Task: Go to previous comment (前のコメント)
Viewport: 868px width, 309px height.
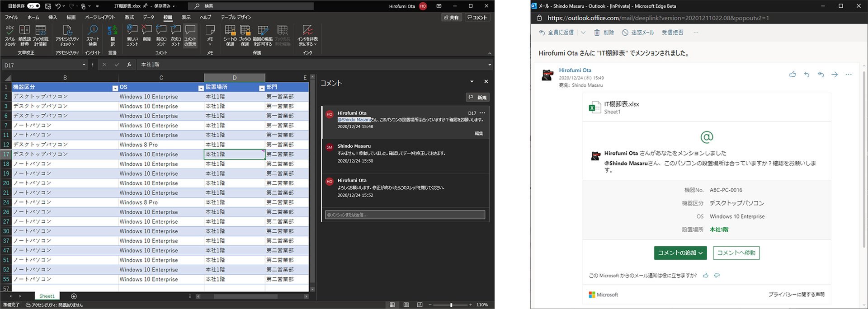Action: 161,36
